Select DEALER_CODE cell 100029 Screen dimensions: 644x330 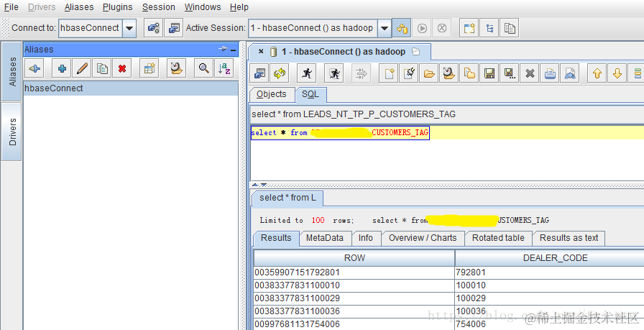point(550,298)
